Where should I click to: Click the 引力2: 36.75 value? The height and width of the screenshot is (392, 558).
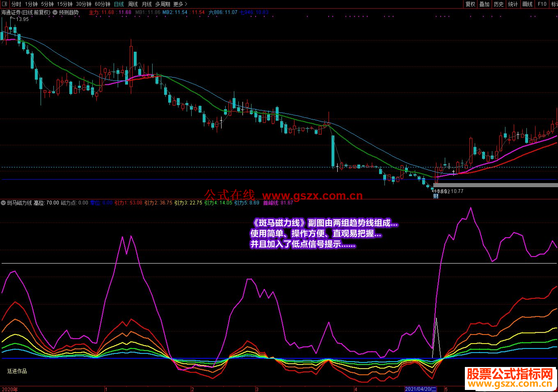coord(158,203)
